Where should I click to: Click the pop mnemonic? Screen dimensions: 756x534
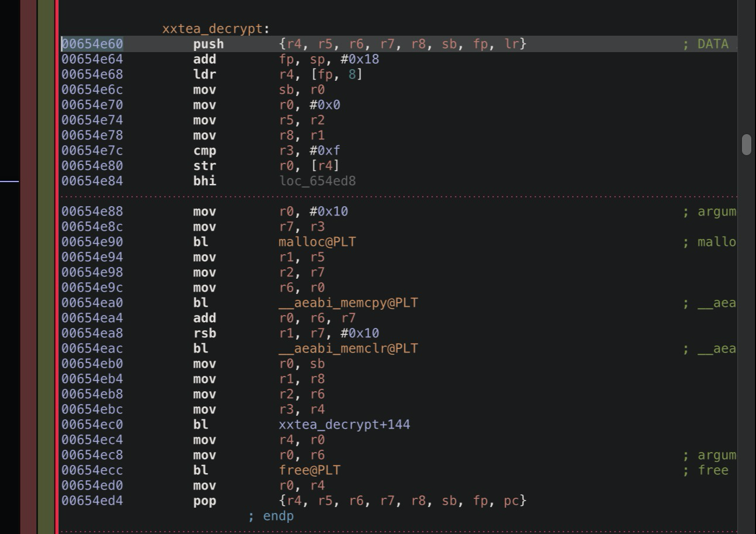point(205,501)
